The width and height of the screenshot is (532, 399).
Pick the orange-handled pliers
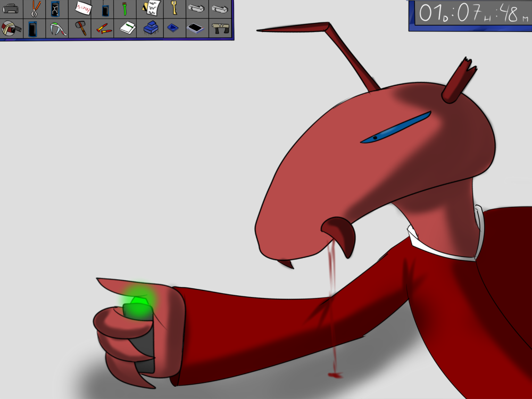coord(35,9)
